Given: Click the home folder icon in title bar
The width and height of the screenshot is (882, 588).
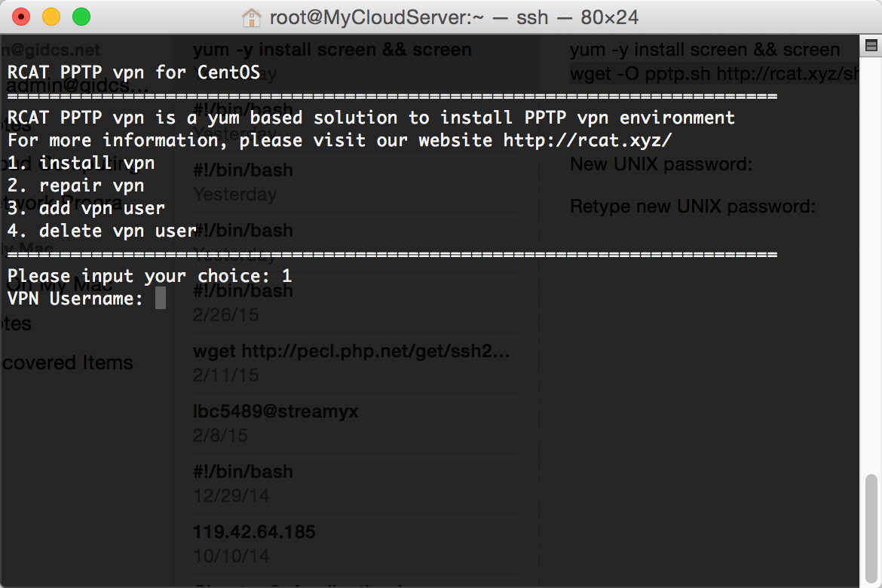Looking at the screenshot, I should pyautogui.click(x=252, y=17).
